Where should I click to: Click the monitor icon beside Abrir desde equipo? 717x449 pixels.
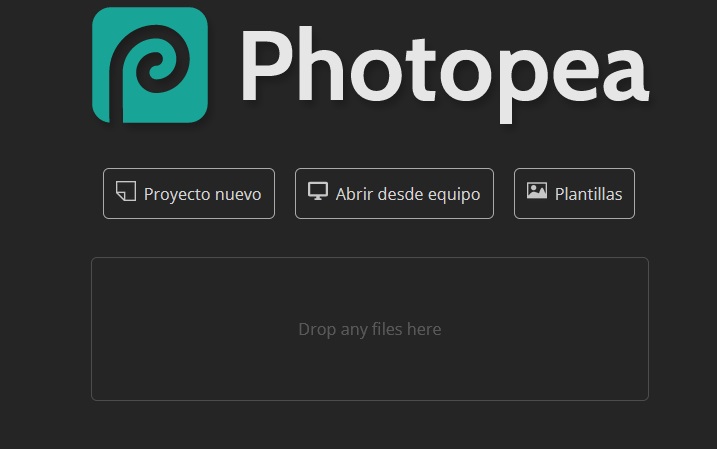click(318, 191)
